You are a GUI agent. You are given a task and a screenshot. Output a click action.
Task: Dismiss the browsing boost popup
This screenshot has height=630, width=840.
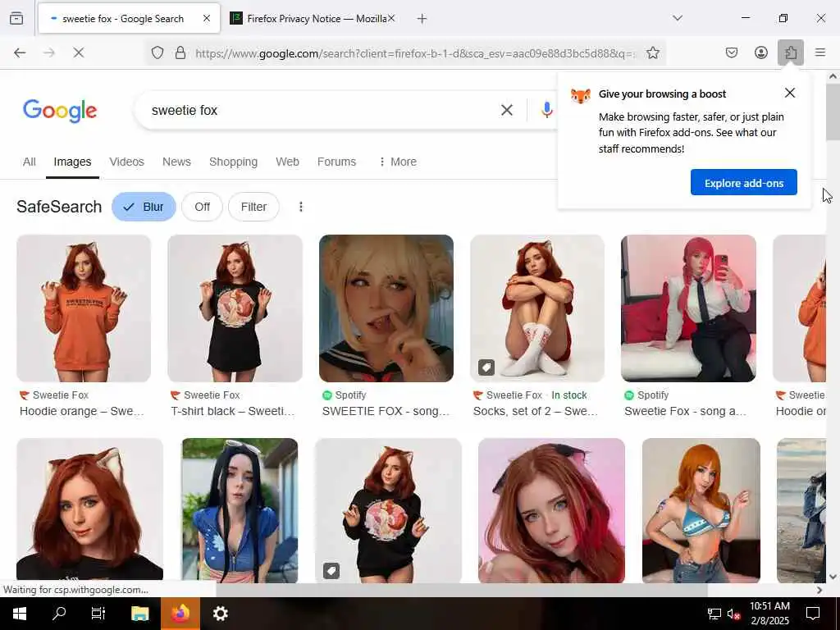pos(790,94)
